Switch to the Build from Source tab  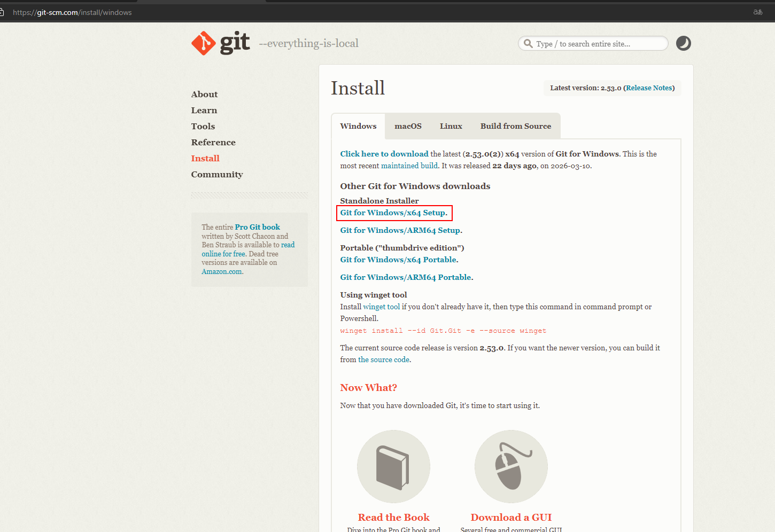tap(515, 126)
